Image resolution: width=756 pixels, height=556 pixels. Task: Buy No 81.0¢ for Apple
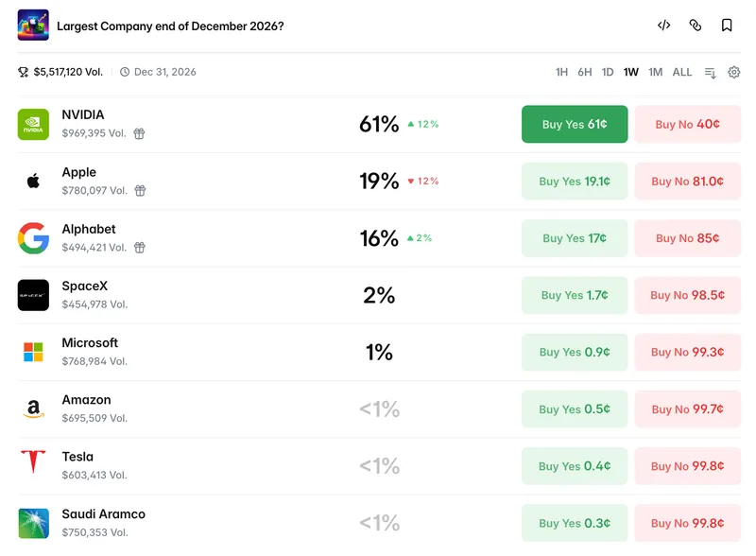[x=687, y=181]
